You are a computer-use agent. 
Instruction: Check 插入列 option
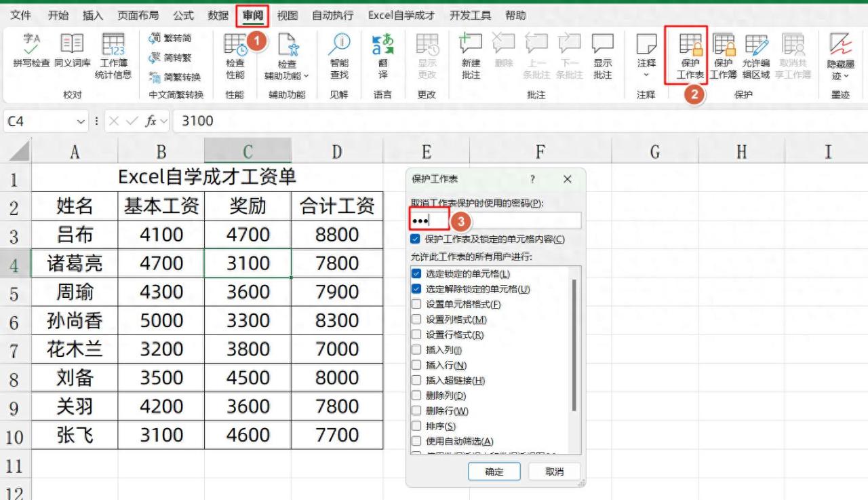(416, 350)
